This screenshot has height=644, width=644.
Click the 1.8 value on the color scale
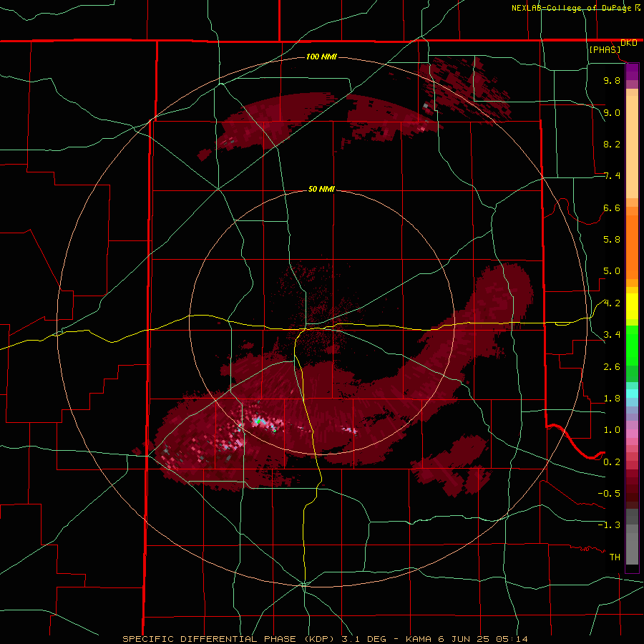tap(612, 399)
